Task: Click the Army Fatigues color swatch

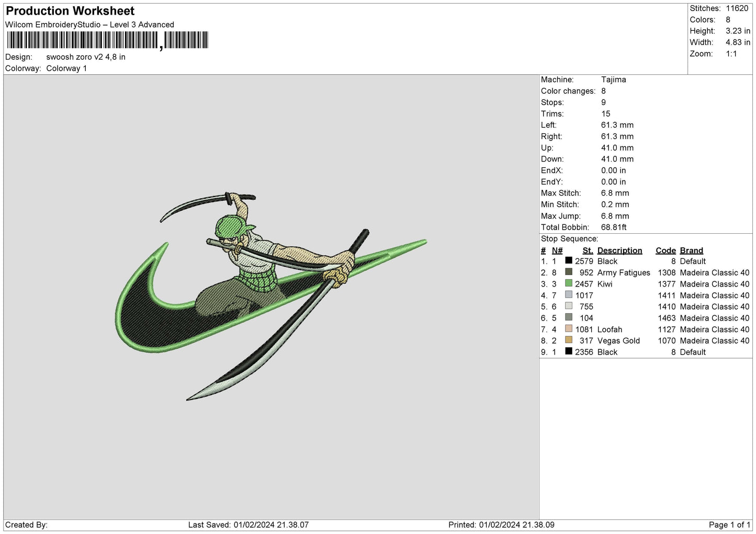Action: point(569,272)
